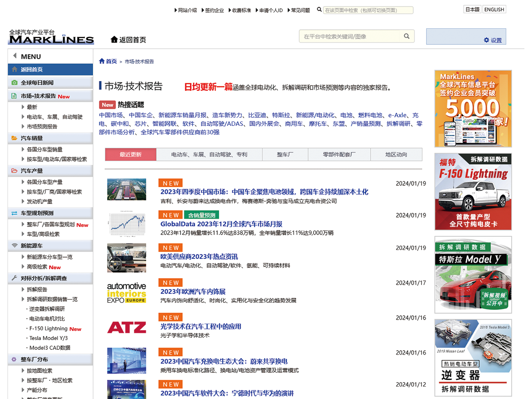Click the wrench icon beside 对标分析/拆解调查
Viewport: 532px width, 399px height.
tap(14, 278)
